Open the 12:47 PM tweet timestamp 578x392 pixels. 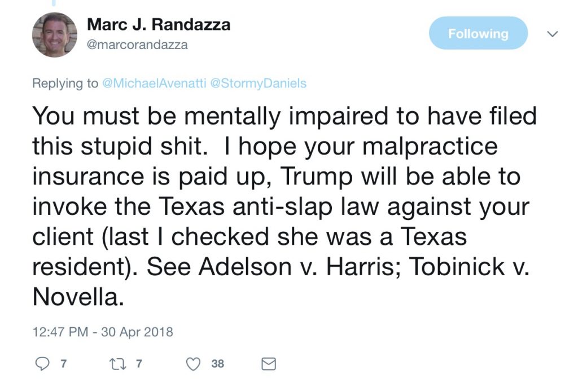point(60,332)
